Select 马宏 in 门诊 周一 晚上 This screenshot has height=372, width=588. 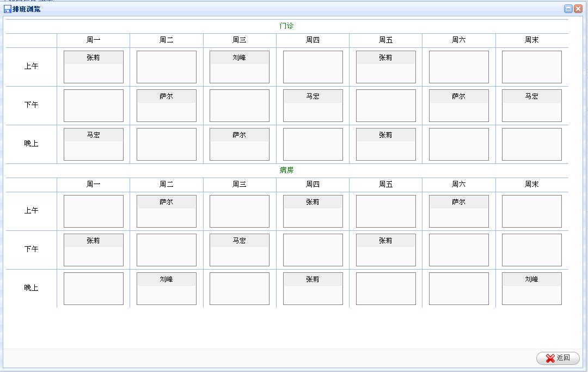tap(94, 135)
